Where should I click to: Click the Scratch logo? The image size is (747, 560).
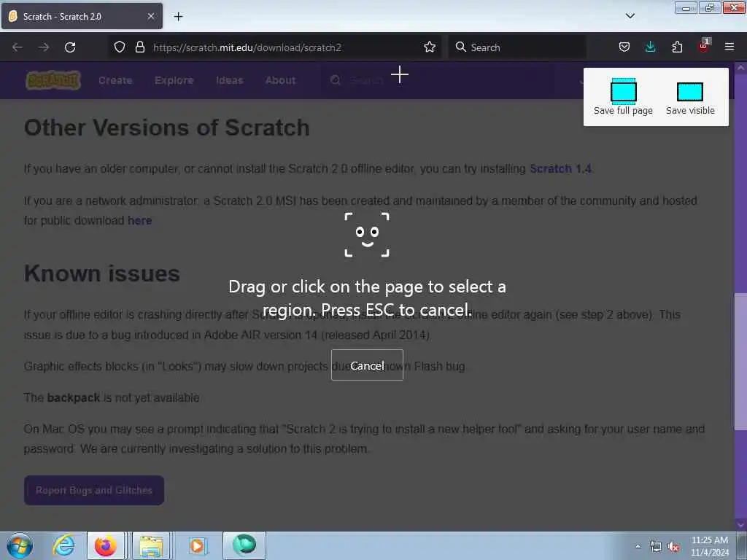coord(53,80)
